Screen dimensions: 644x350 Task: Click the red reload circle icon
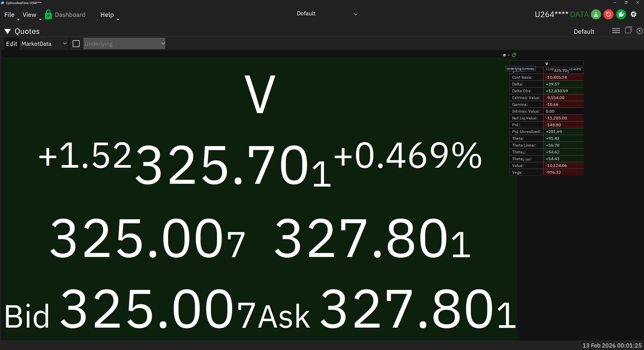click(609, 15)
